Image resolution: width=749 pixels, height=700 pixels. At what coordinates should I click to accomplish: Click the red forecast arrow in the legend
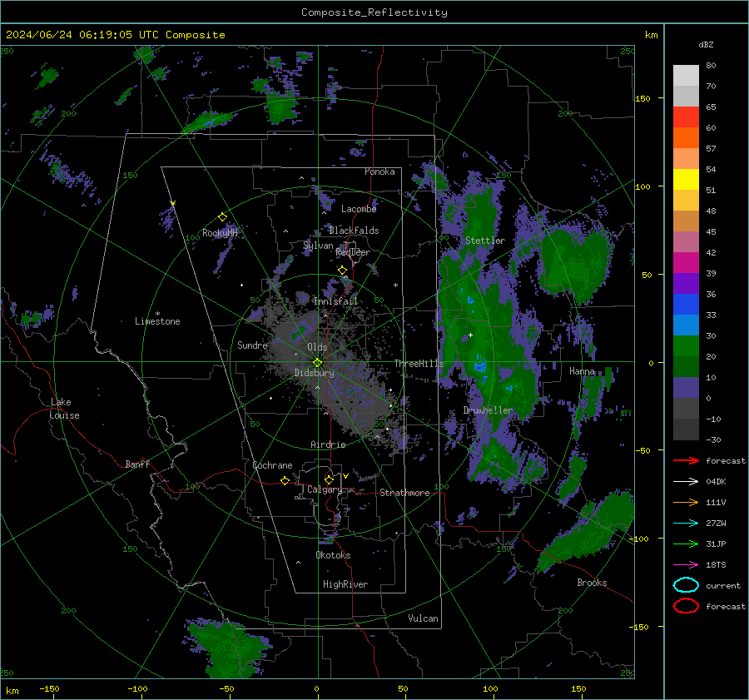pyautogui.click(x=686, y=460)
